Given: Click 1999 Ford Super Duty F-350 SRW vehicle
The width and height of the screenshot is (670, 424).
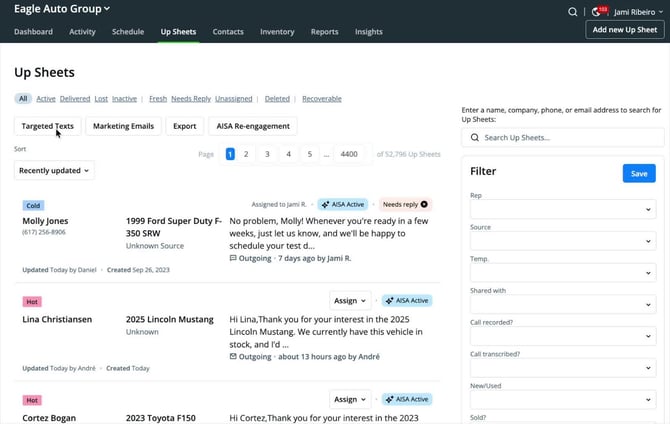Looking at the screenshot, I should tap(174, 227).
